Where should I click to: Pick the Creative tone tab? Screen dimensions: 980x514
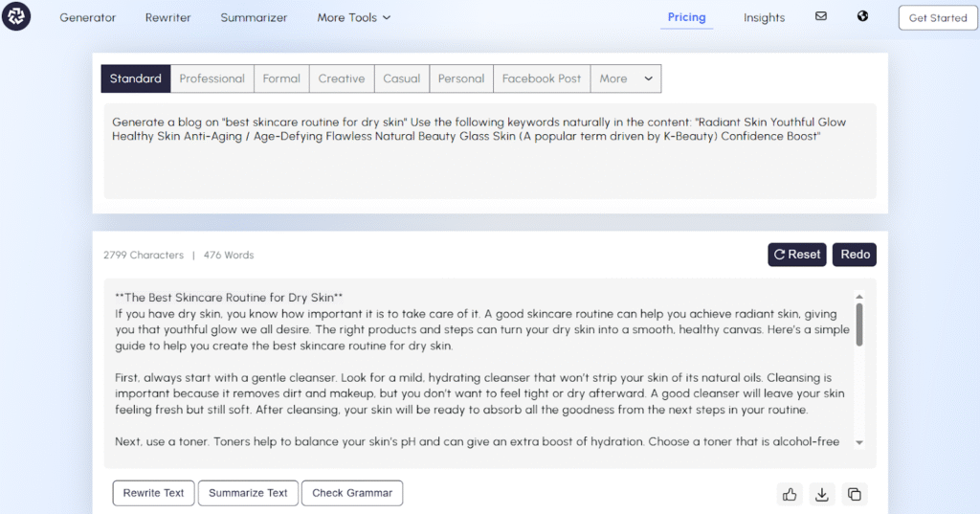pos(342,78)
